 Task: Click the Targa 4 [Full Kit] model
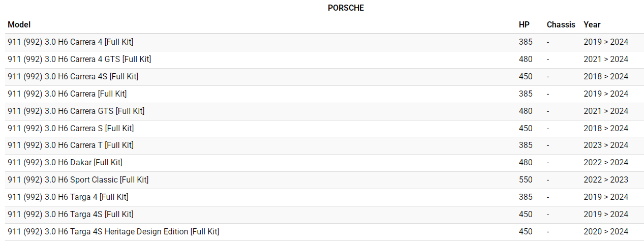tap(68, 197)
